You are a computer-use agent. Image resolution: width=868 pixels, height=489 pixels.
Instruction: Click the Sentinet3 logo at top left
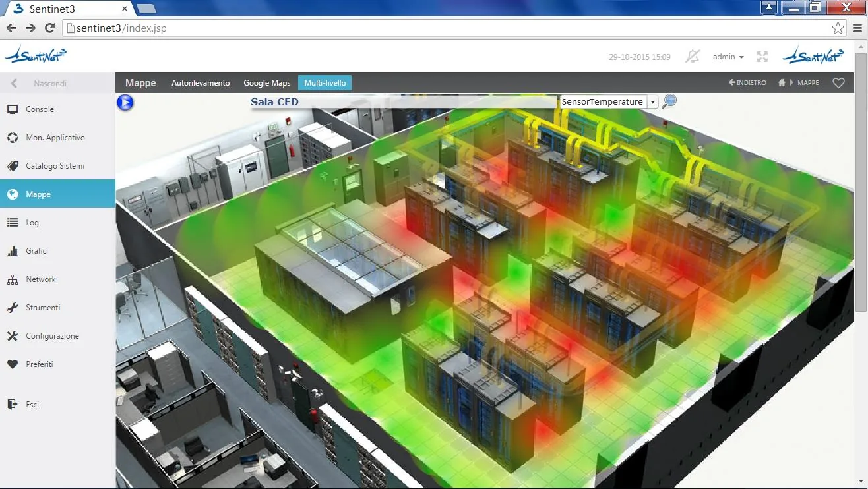36,56
